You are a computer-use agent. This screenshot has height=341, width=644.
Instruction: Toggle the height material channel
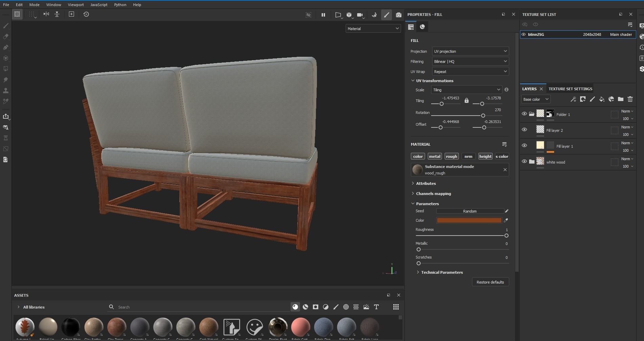[485, 156]
